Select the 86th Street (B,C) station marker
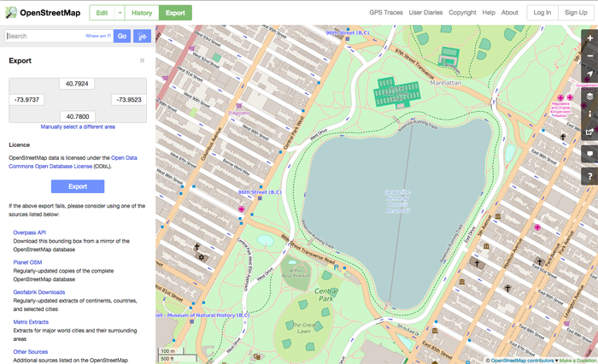Screen dimensions: 598x364 point(260,198)
